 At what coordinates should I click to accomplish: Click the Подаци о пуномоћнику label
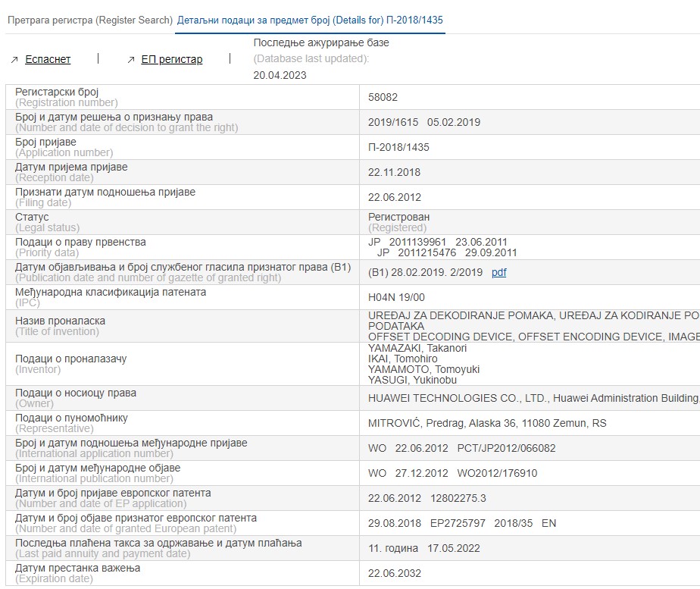click(71, 418)
